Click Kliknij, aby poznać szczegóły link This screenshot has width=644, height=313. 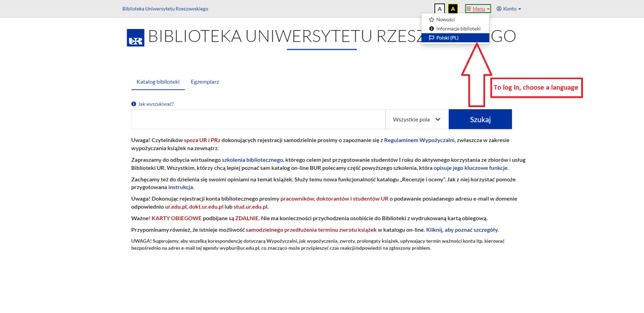[x=462, y=230]
